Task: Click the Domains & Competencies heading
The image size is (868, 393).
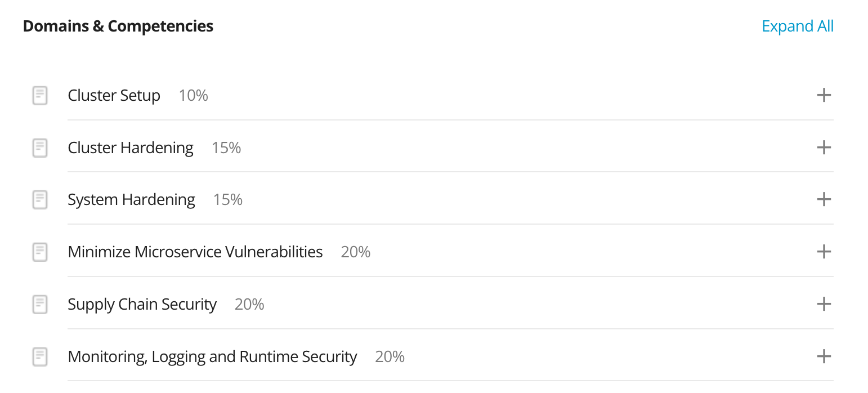Action: [118, 26]
